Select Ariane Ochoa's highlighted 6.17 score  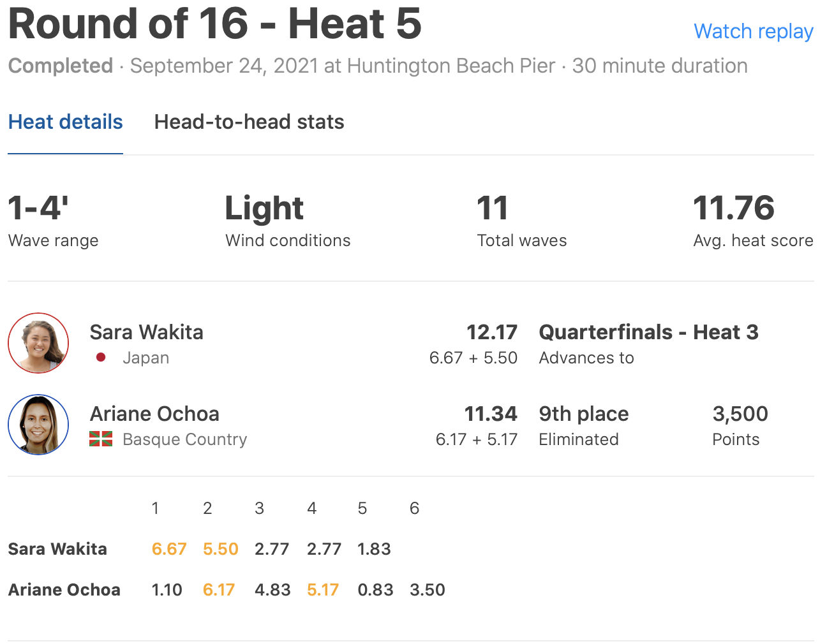coord(219,590)
